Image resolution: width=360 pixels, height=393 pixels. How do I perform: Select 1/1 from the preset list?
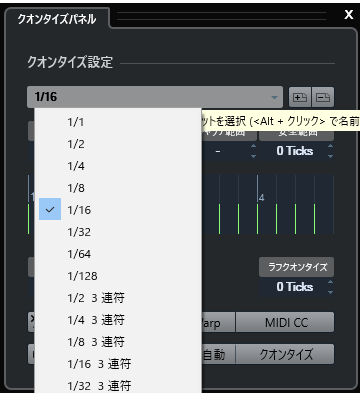click(118, 122)
